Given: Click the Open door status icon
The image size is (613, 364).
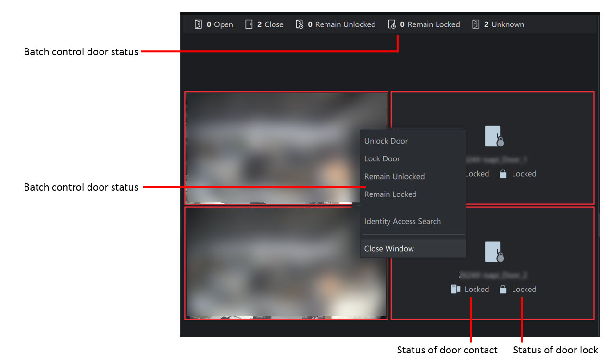Looking at the screenshot, I should [x=198, y=24].
